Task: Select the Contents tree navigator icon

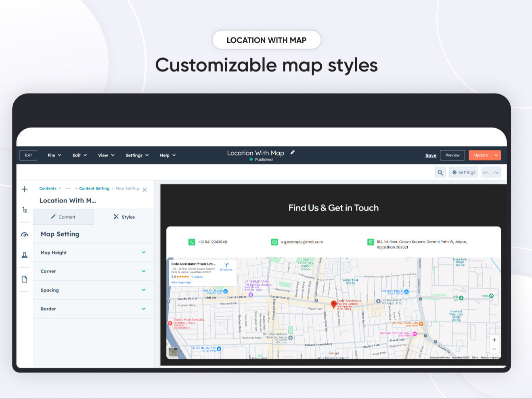Action: (x=24, y=210)
